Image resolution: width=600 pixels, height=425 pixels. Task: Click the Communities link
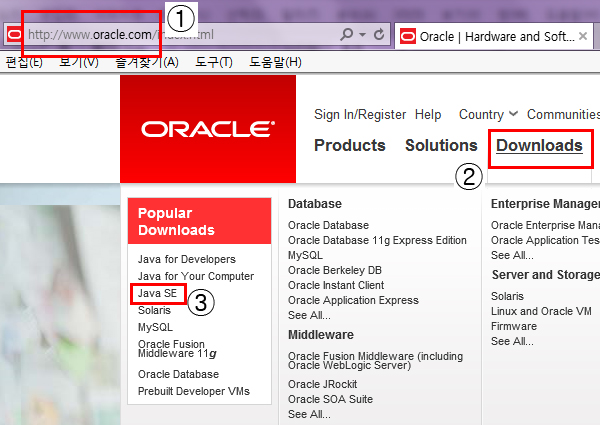tap(563, 114)
